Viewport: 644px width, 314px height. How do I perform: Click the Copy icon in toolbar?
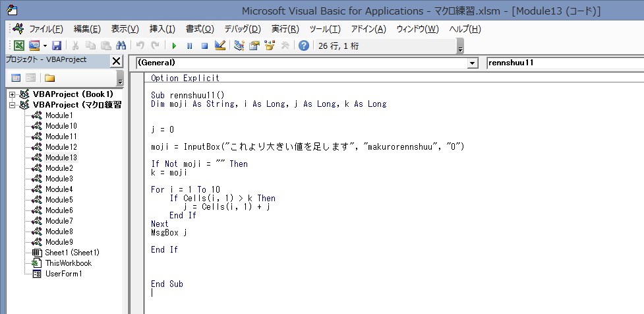(x=90, y=46)
